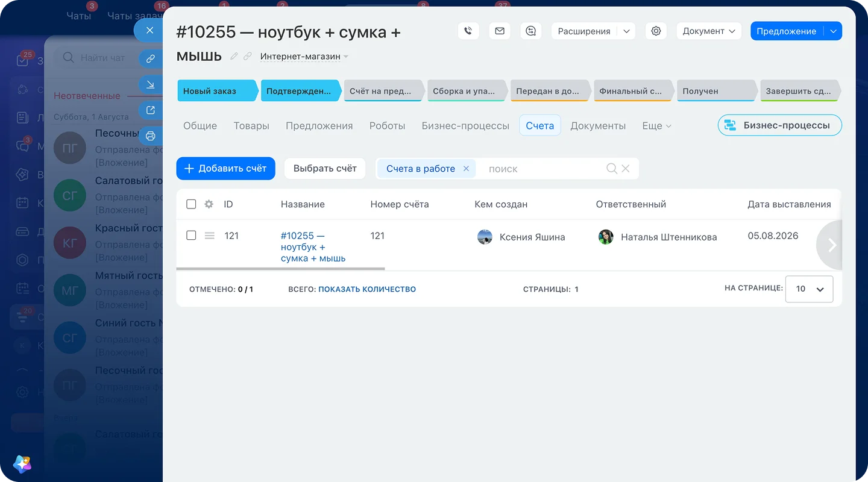Open the deal in a new window via side button
This screenshot has height=482, width=868.
point(151,110)
